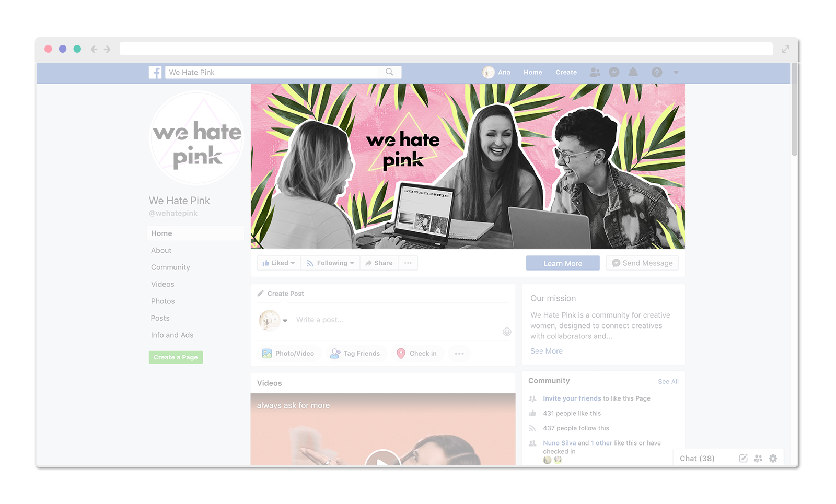The width and height of the screenshot is (836, 504).
Task: Click the We Hate Pink cover photo
Action: pyautogui.click(x=468, y=166)
